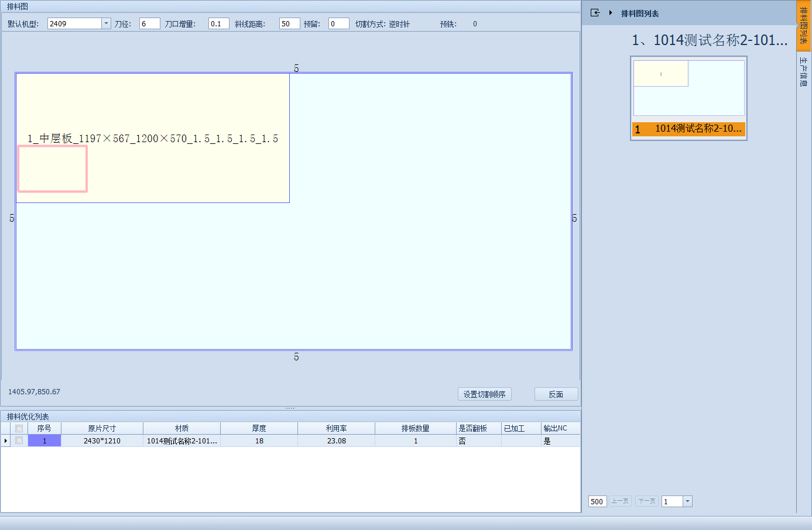Click the 下一页 next page button
The width and height of the screenshot is (812, 530).
(x=647, y=501)
